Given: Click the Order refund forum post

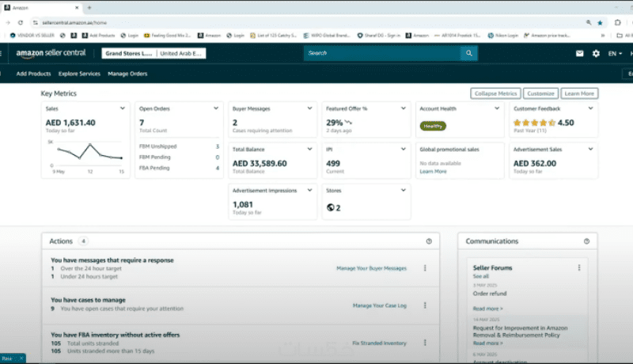Looking at the screenshot, I should click(x=490, y=294).
